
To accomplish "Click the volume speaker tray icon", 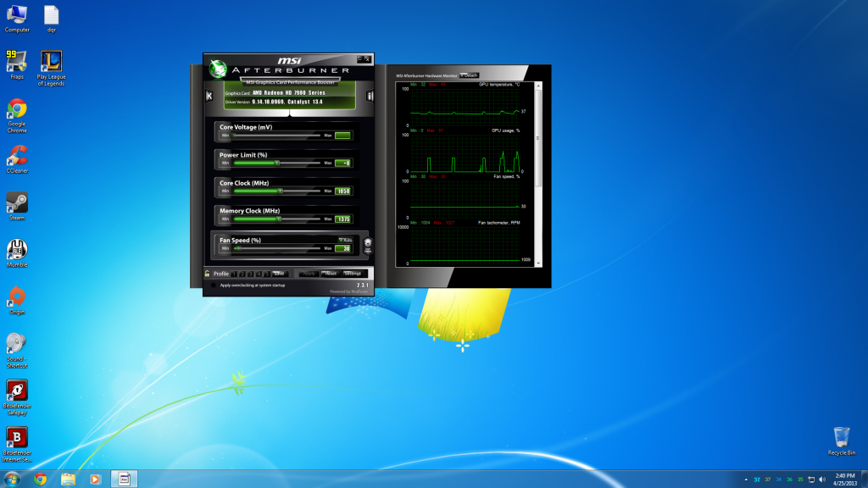I will pos(822,480).
